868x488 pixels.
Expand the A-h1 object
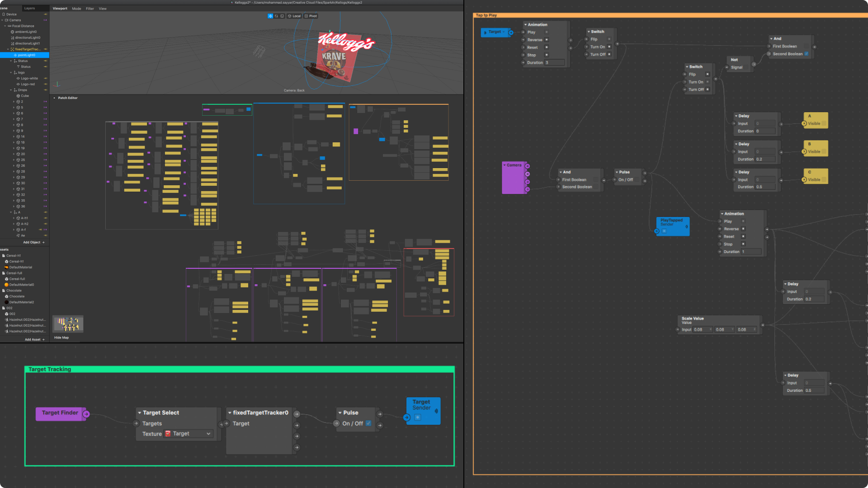click(14, 218)
